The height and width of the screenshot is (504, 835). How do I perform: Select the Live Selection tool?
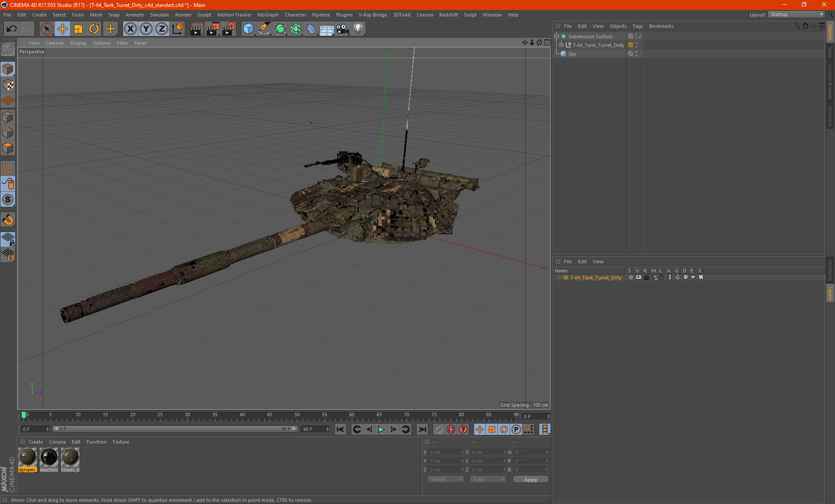pyautogui.click(x=47, y=29)
